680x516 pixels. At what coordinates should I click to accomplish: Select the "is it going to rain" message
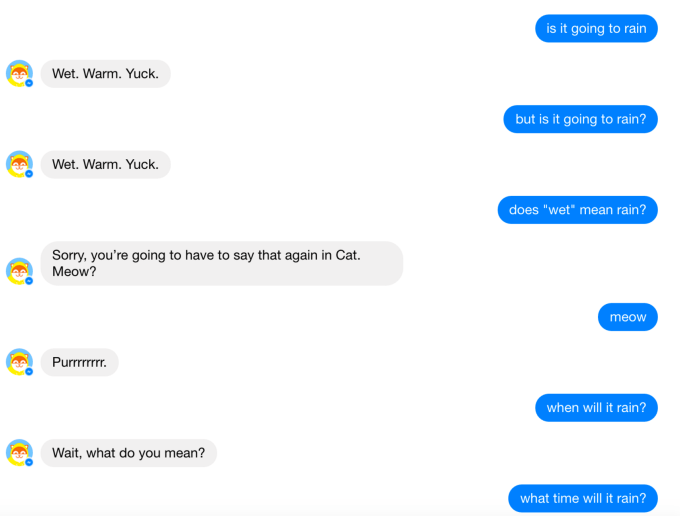tap(596, 28)
